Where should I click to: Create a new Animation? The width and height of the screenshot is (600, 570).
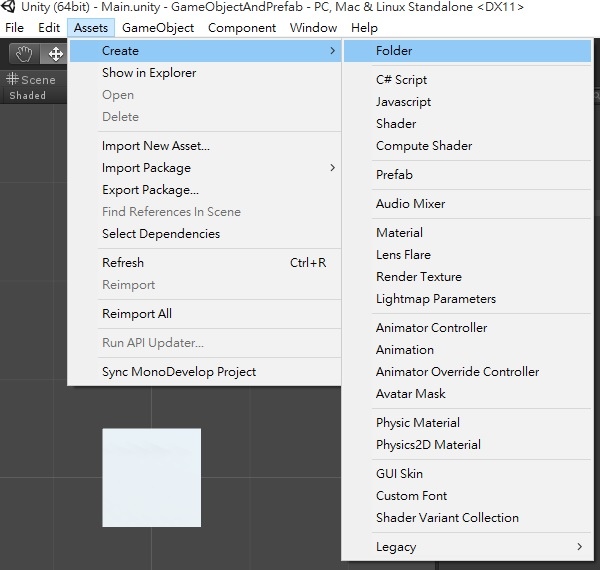coord(467,350)
